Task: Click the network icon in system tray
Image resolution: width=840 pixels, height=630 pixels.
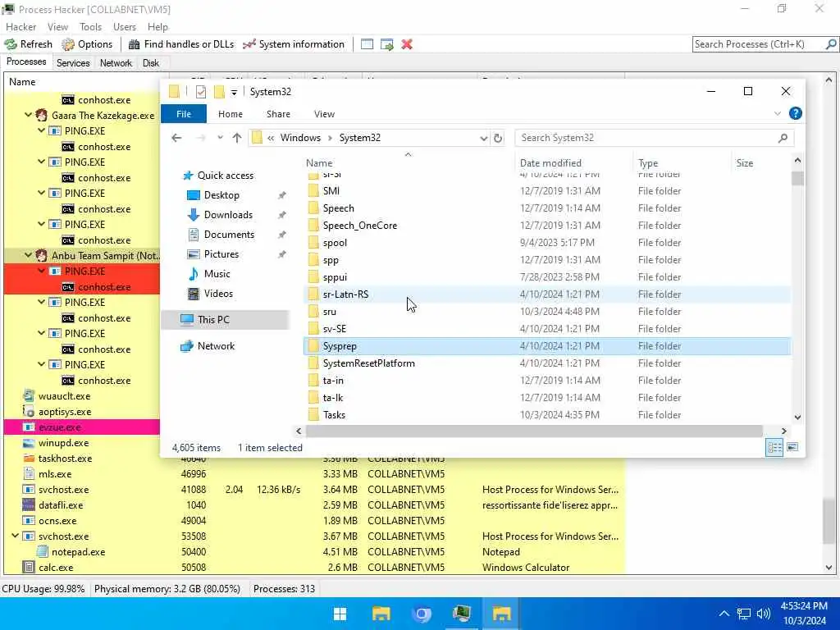Action: [743, 614]
